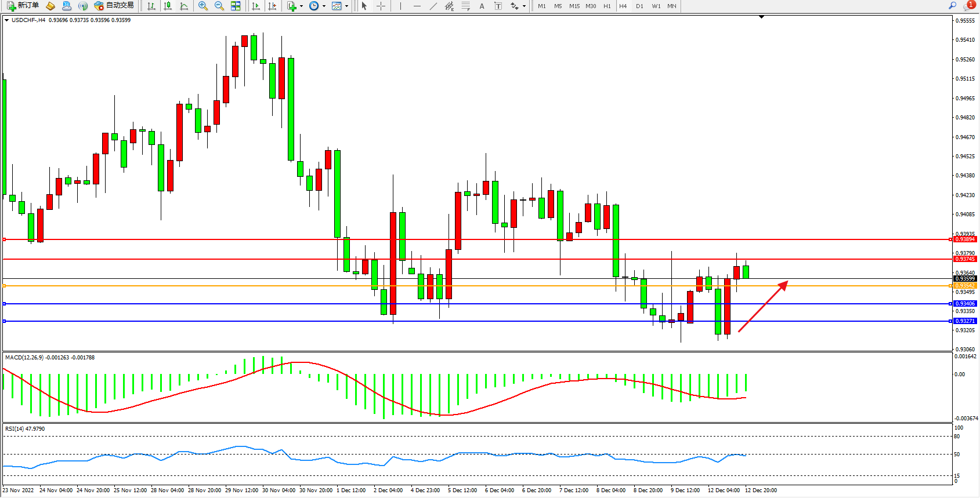This screenshot has height=498, width=980.
Task: Pick the trendline drawing tool
Action: [433, 6]
